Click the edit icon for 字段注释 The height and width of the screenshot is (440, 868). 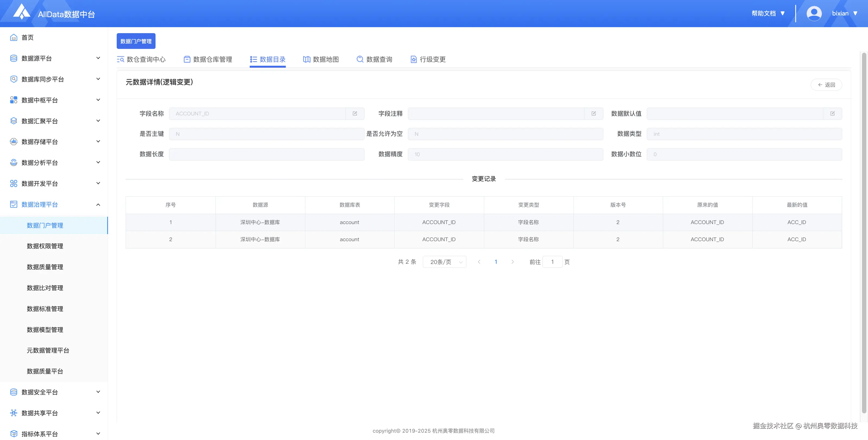click(x=594, y=114)
